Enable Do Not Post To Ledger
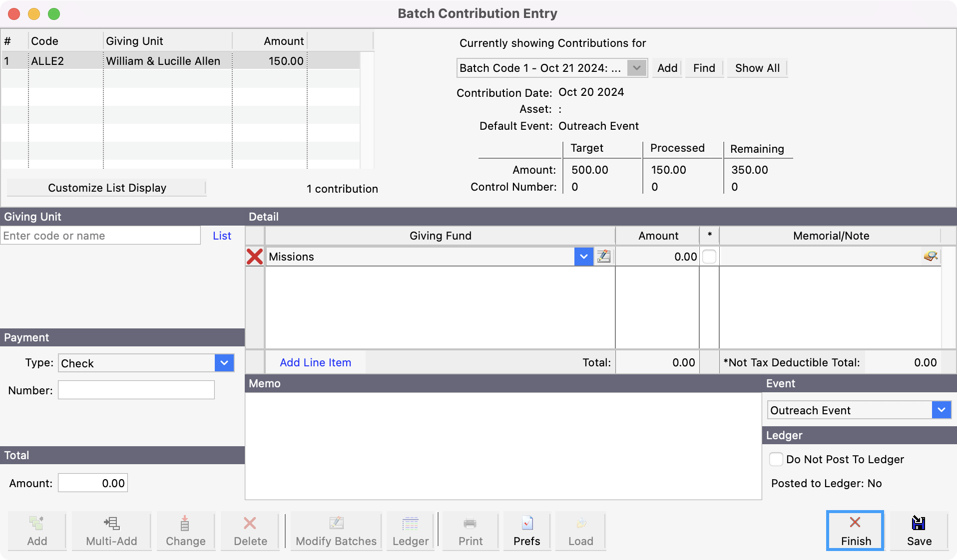957x560 pixels. click(776, 459)
